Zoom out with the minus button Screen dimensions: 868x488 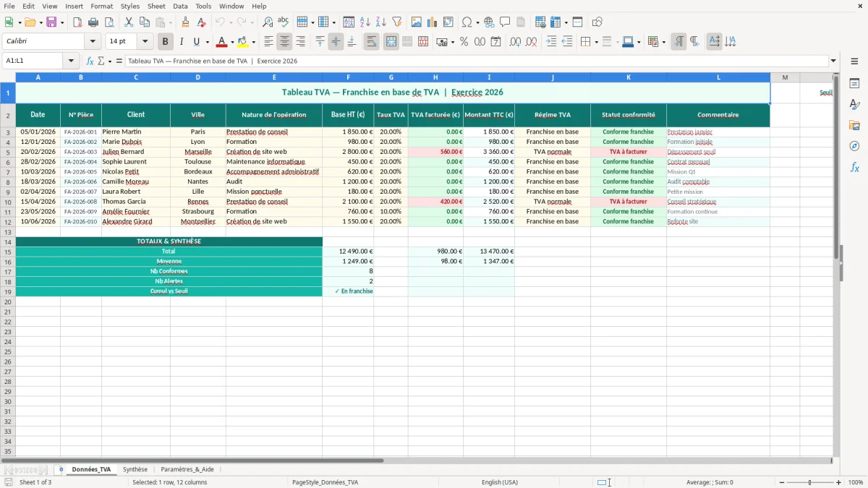coord(781,482)
